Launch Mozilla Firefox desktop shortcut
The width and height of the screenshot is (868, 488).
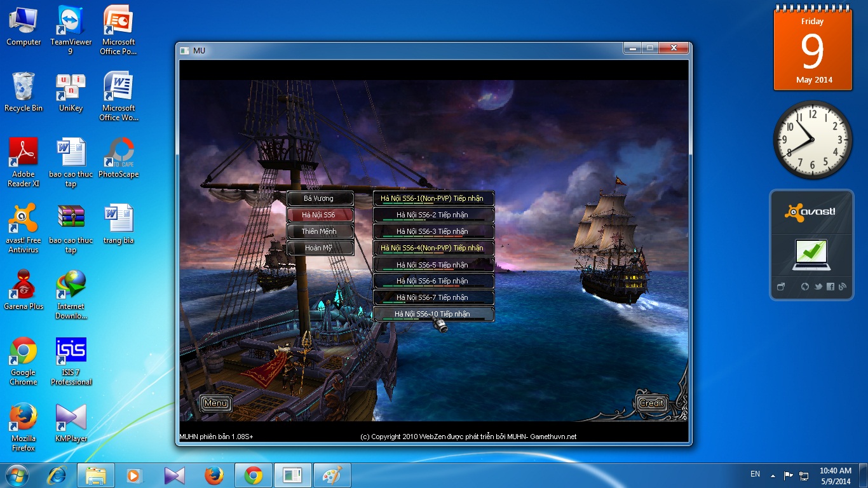pyautogui.click(x=24, y=427)
